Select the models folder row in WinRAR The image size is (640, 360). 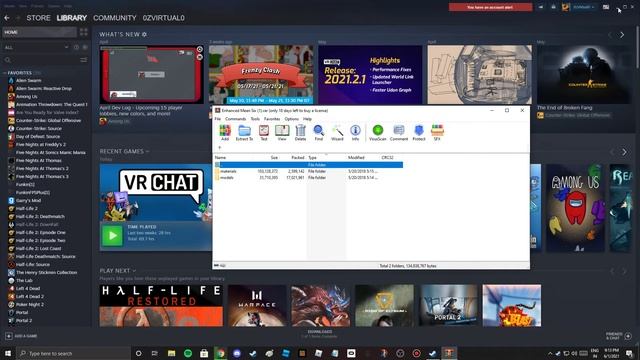pos(309,178)
